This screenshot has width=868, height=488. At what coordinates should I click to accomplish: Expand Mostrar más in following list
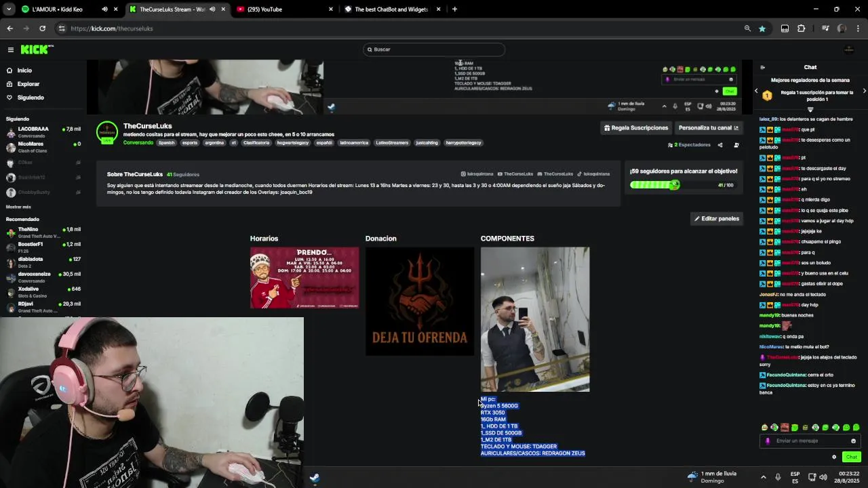coord(18,207)
